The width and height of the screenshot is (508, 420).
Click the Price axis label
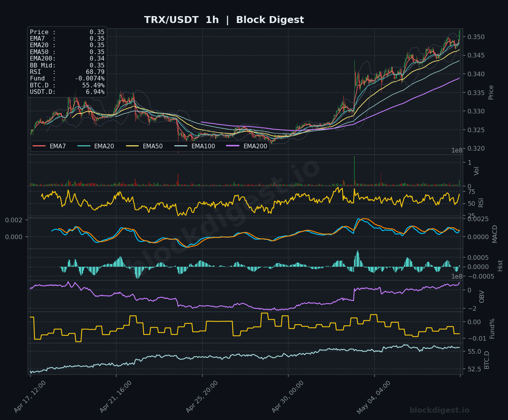point(491,92)
